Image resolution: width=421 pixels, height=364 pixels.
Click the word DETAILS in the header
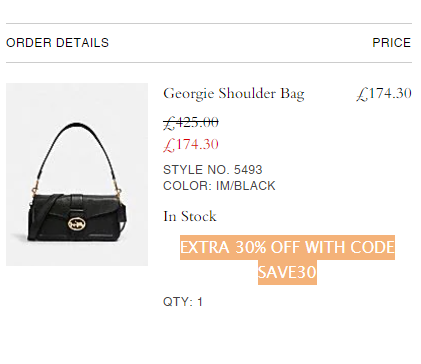point(82,43)
